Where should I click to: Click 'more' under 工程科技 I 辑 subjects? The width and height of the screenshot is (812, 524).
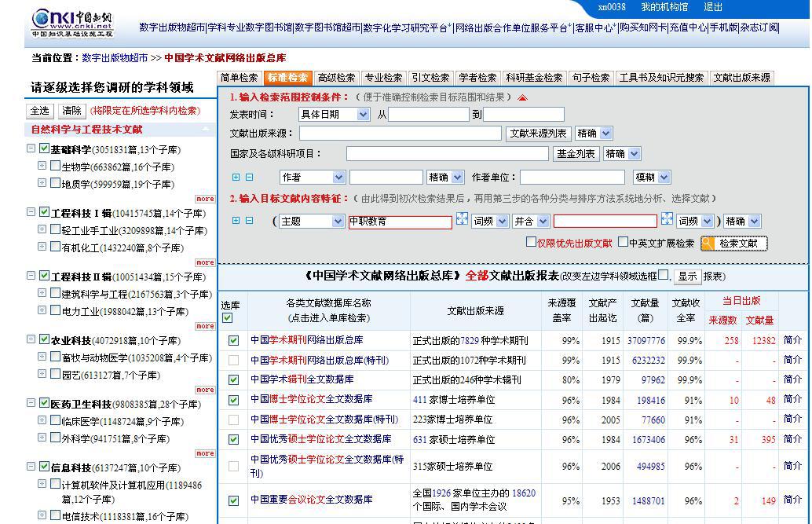(205, 262)
